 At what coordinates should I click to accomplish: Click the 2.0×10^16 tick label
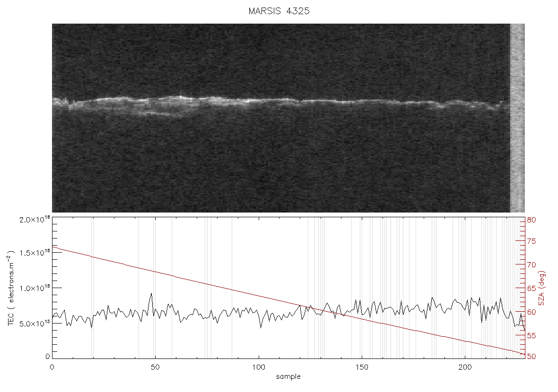pos(35,219)
